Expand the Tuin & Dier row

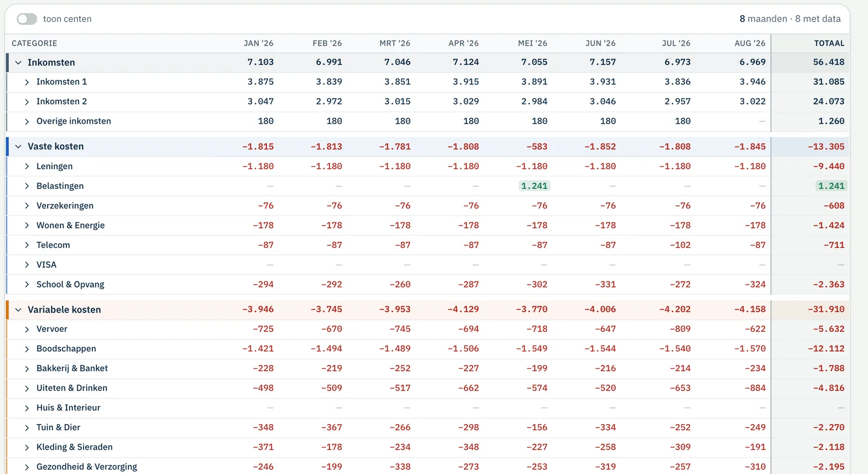pyautogui.click(x=27, y=428)
